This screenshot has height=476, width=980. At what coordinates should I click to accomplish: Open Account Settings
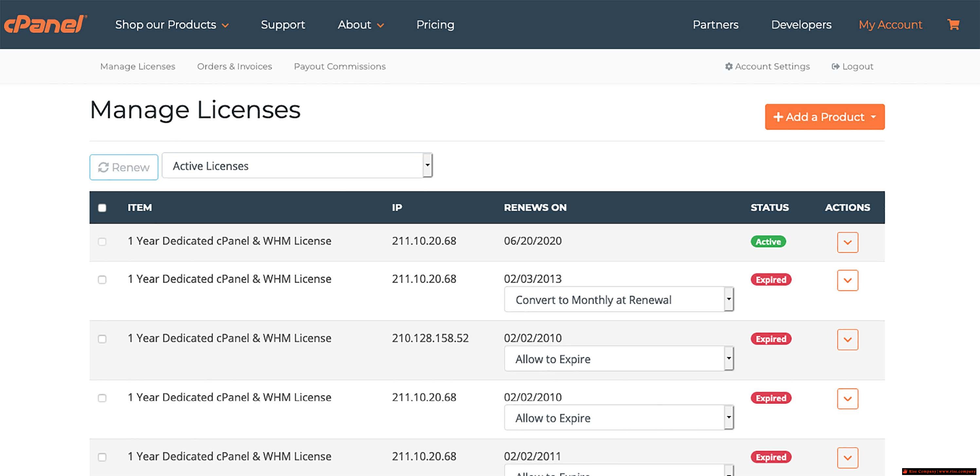coord(767,66)
